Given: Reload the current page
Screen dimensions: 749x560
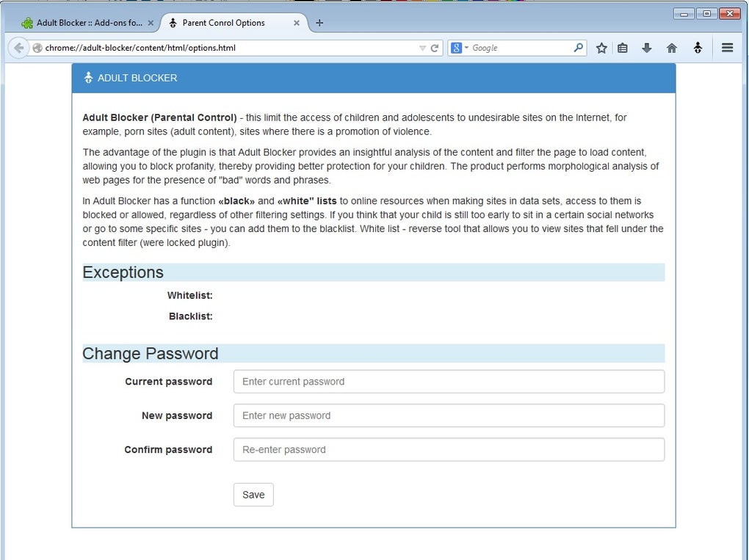Looking at the screenshot, I should point(435,48).
